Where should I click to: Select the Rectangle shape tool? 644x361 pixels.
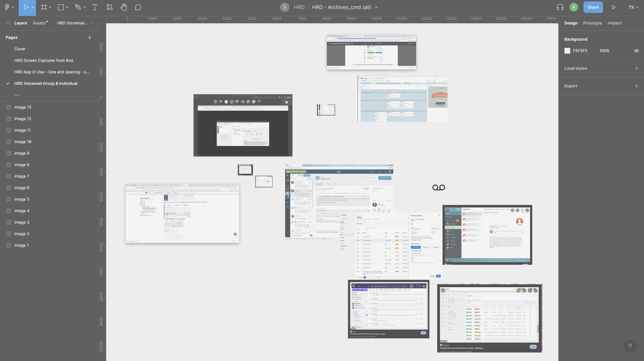coord(61,7)
